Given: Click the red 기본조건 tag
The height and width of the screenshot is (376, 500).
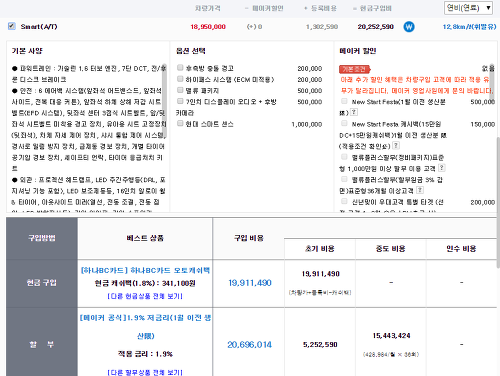Looking at the screenshot, I should (x=355, y=69).
